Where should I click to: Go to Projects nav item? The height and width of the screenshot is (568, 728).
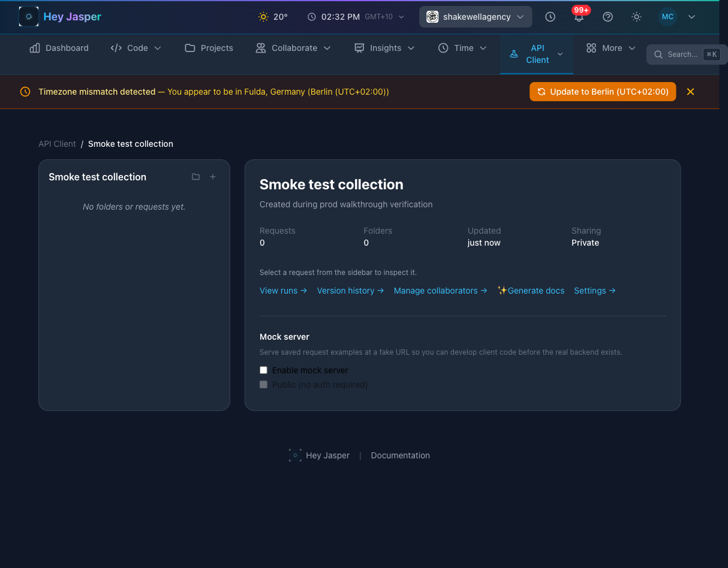(209, 48)
